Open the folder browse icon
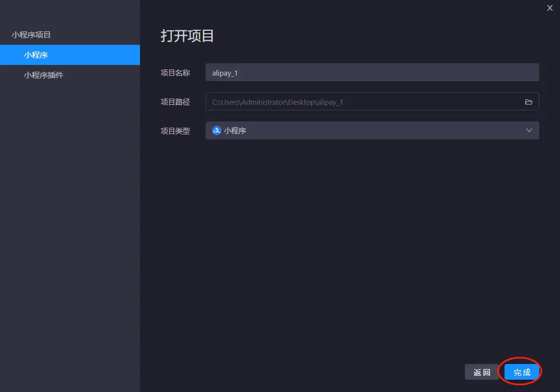This screenshot has height=392, width=560. (x=529, y=102)
